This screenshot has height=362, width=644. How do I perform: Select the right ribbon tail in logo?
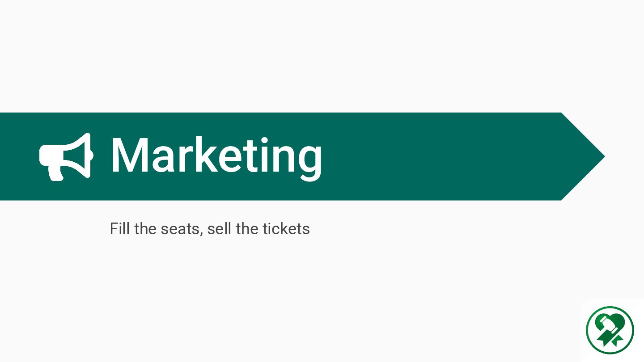(x=617, y=341)
